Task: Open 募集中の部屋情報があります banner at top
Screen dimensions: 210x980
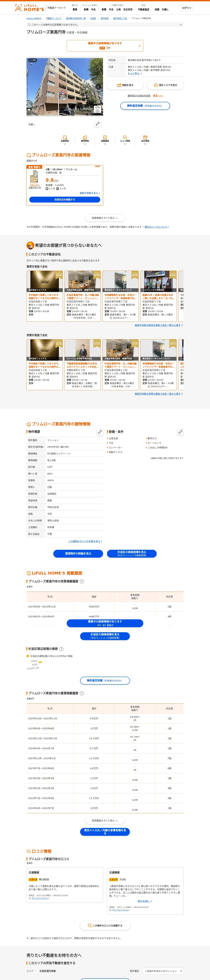Action: pos(105,46)
